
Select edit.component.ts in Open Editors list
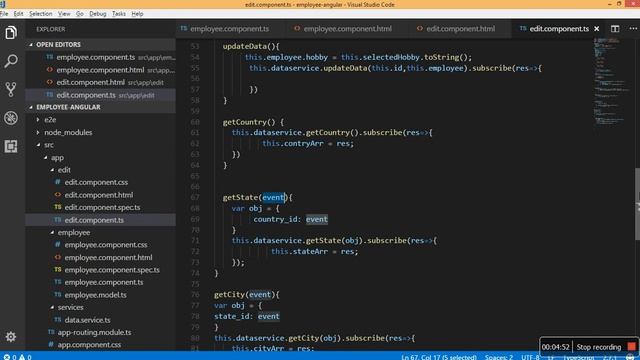pos(100,95)
